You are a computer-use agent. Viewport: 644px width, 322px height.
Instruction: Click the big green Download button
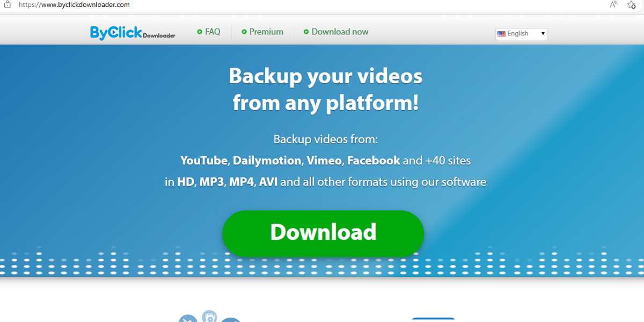(323, 233)
